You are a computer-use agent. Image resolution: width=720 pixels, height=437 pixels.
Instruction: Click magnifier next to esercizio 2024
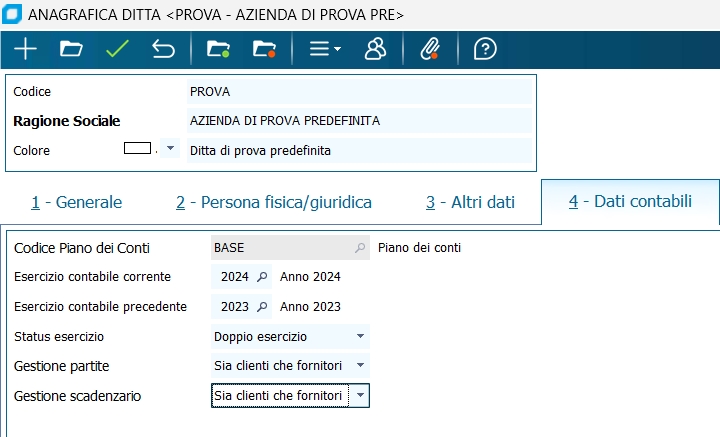(x=262, y=277)
